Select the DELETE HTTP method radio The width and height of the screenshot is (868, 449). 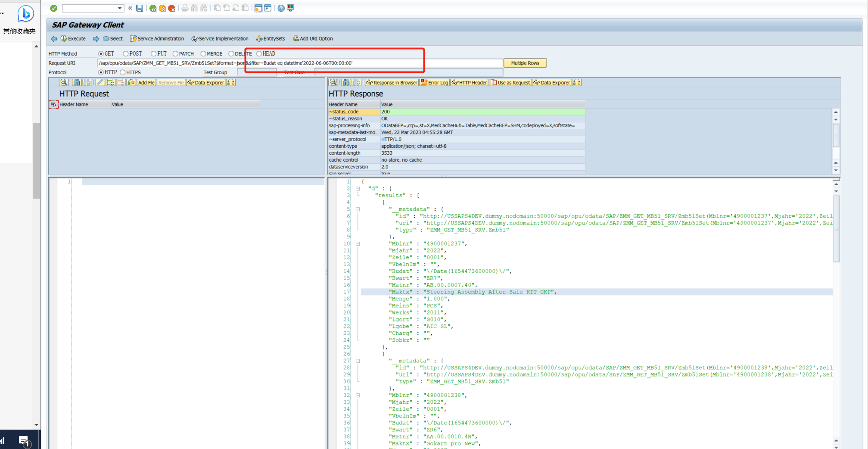(231, 54)
